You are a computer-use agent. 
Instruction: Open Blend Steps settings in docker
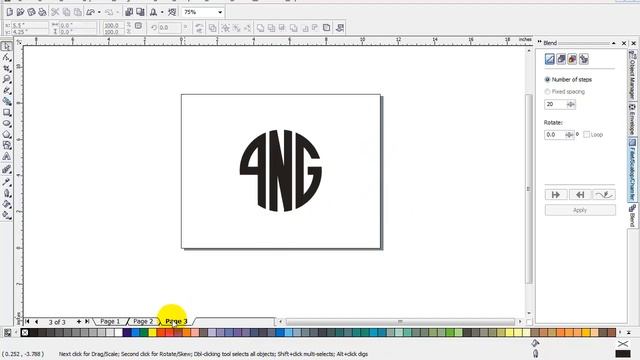(550, 59)
